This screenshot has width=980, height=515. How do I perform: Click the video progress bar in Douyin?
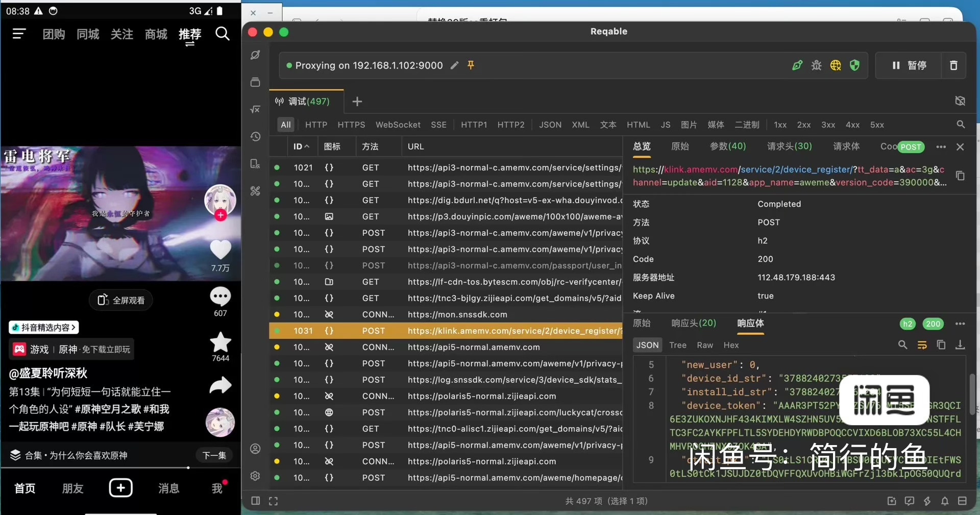pyautogui.click(x=120, y=468)
